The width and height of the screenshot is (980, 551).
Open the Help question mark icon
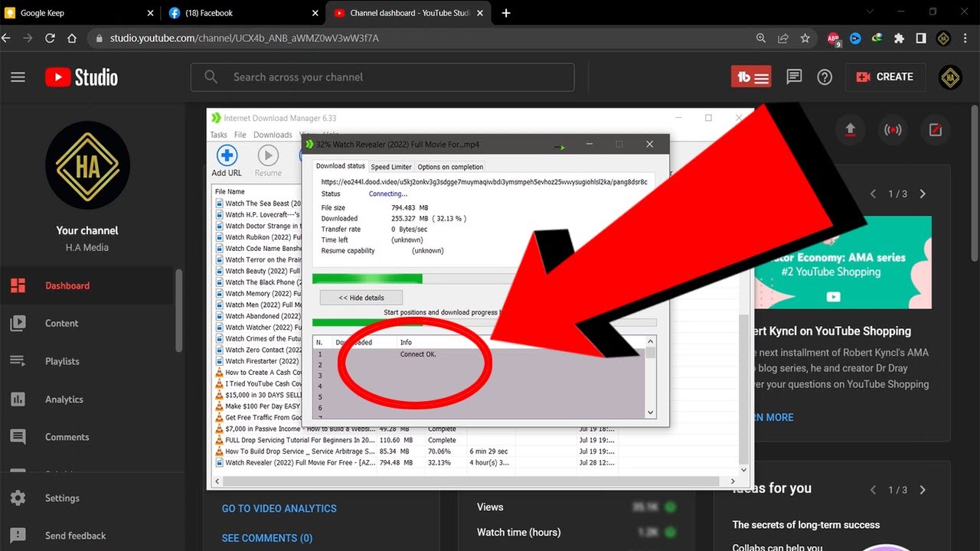[x=825, y=77]
